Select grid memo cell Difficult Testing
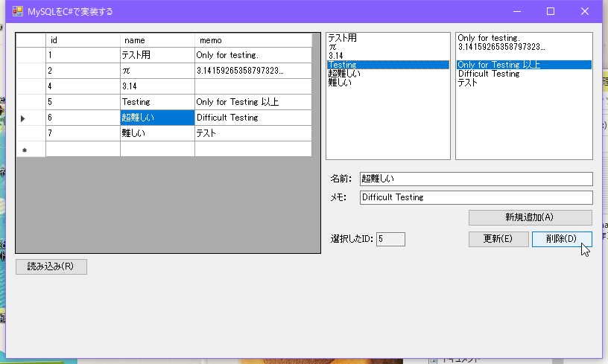This screenshot has width=608, height=364. pyautogui.click(x=253, y=118)
